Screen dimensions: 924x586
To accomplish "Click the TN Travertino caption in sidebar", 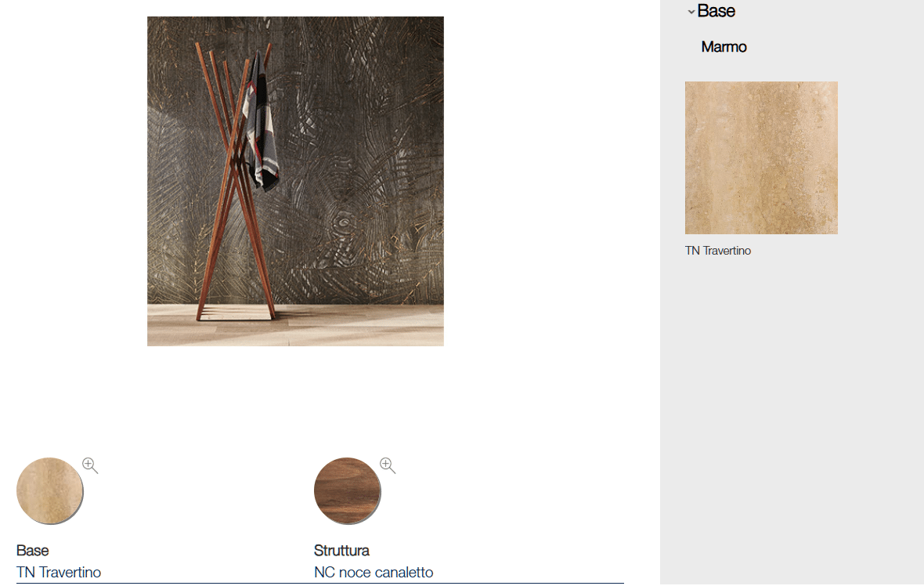I will pos(718,251).
